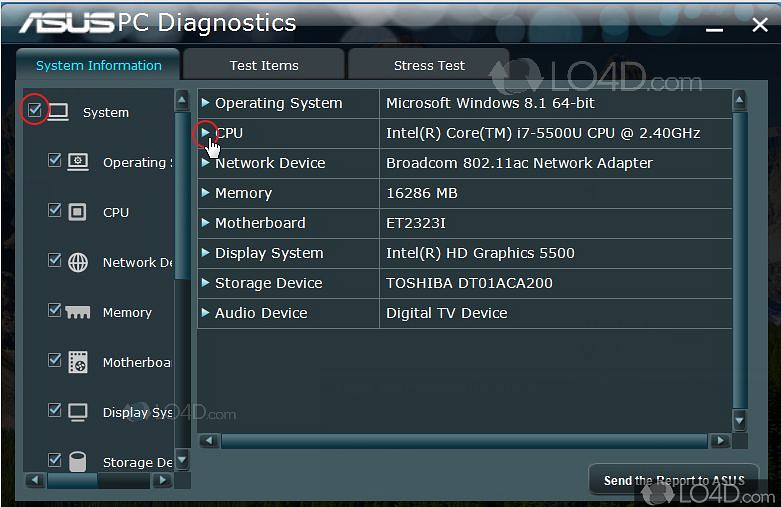The width and height of the screenshot is (781, 507).
Task: Click the Audio Device row label
Action: tap(261, 313)
